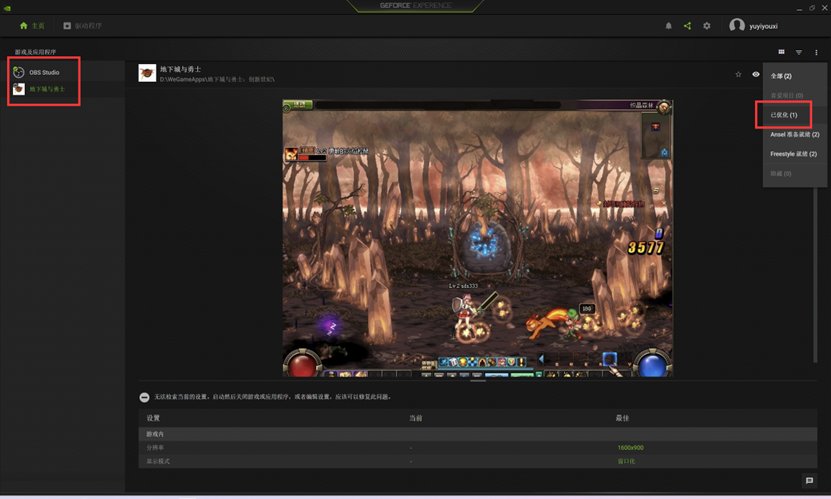The height and width of the screenshot is (499, 831).
Task: Open the three-dot more options menu
Action: [816, 52]
